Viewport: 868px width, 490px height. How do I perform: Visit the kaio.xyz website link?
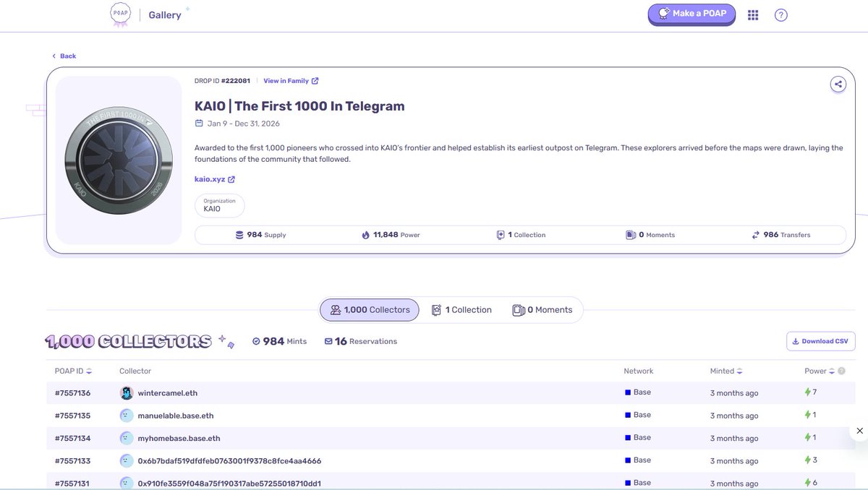[215, 179]
